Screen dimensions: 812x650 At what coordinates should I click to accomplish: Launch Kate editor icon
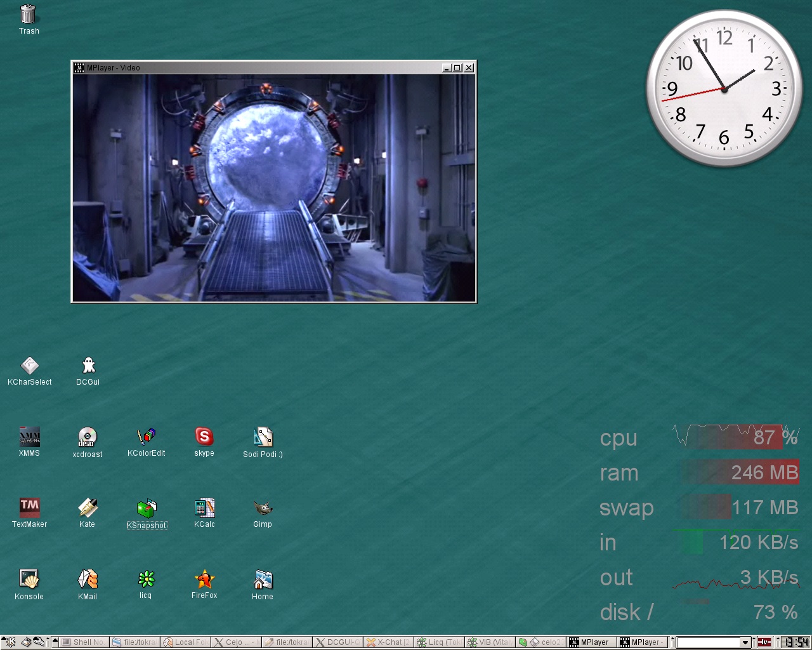tap(87, 513)
